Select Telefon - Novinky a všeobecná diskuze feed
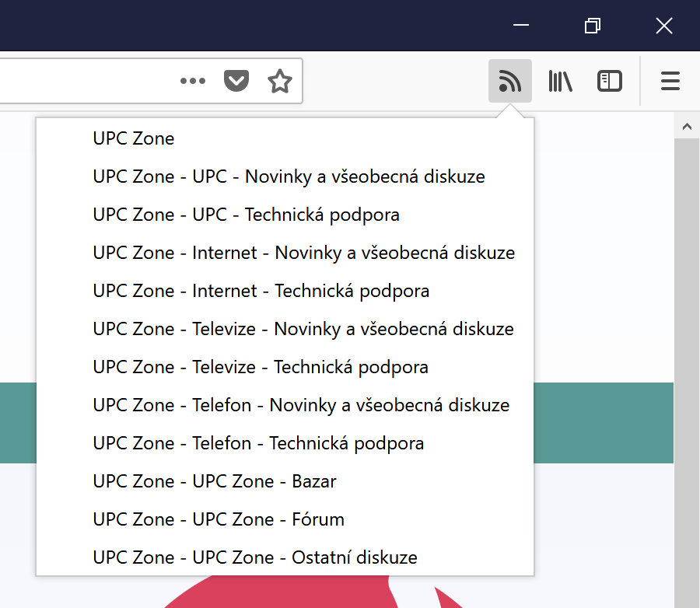Image resolution: width=700 pixels, height=608 pixels. click(301, 405)
